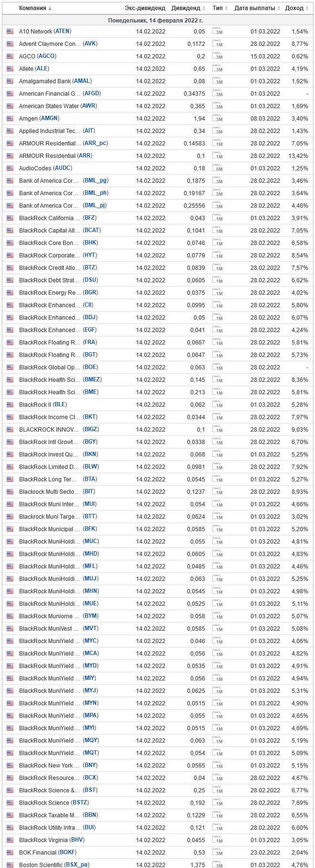315x868 pixels.
Task: Click the 3M payout icon in the AGCO row
Action: 217,56
